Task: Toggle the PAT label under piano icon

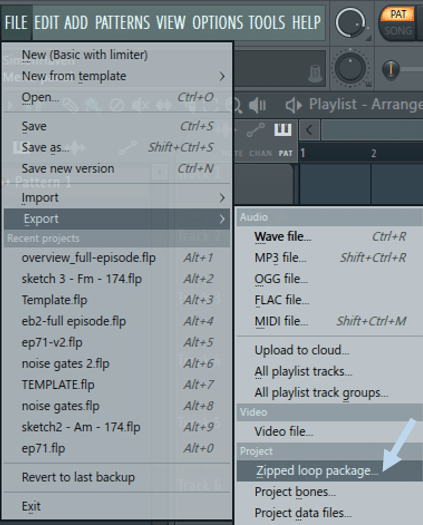Action: point(286,153)
